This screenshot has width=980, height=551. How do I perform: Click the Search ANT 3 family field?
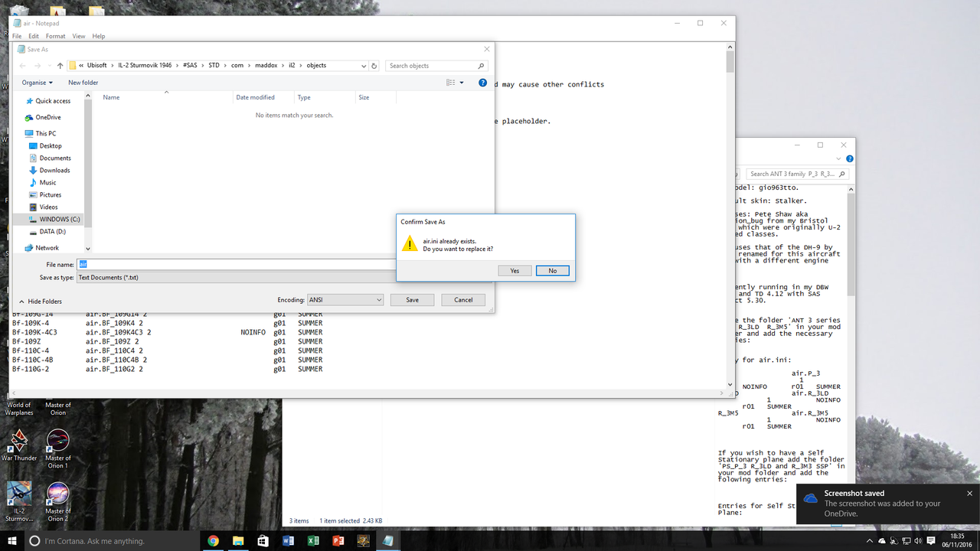[799, 174]
